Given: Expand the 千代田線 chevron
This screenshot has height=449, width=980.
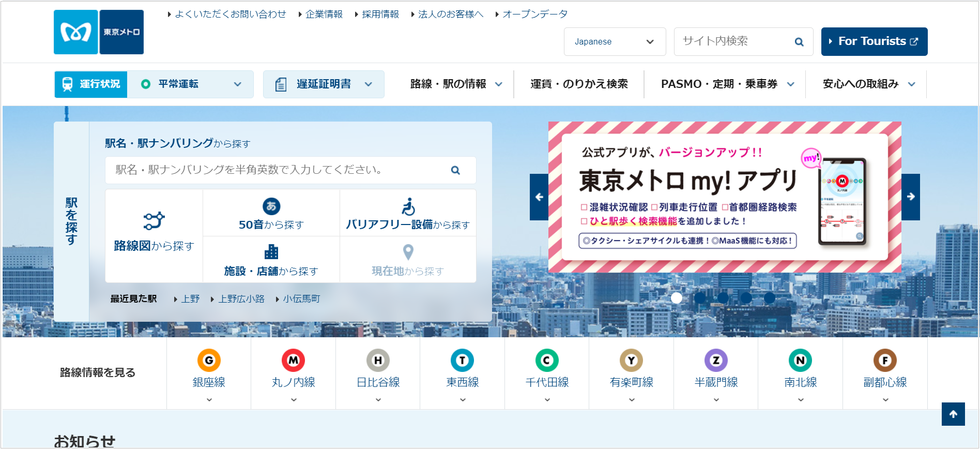Looking at the screenshot, I should coord(547,399).
